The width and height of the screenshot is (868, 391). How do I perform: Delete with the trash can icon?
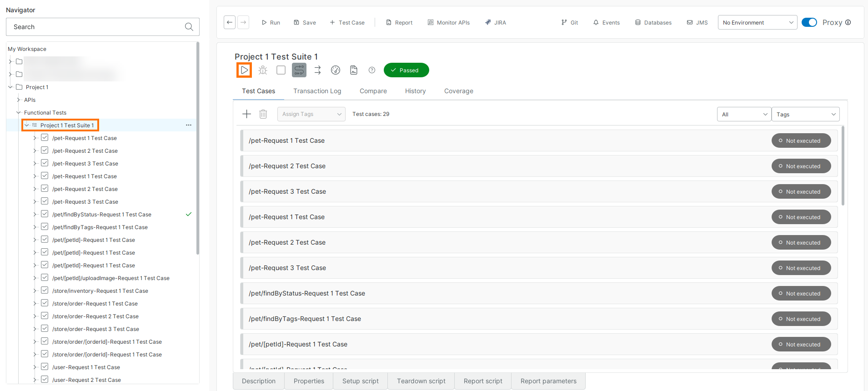coord(263,114)
